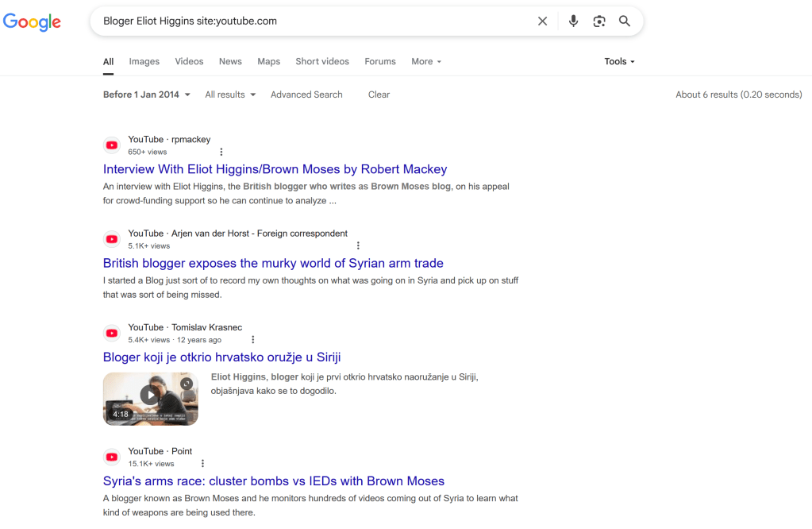Click YouTube favicon beside rpmackey result
The height and width of the screenshot is (529, 812).
pyautogui.click(x=112, y=145)
